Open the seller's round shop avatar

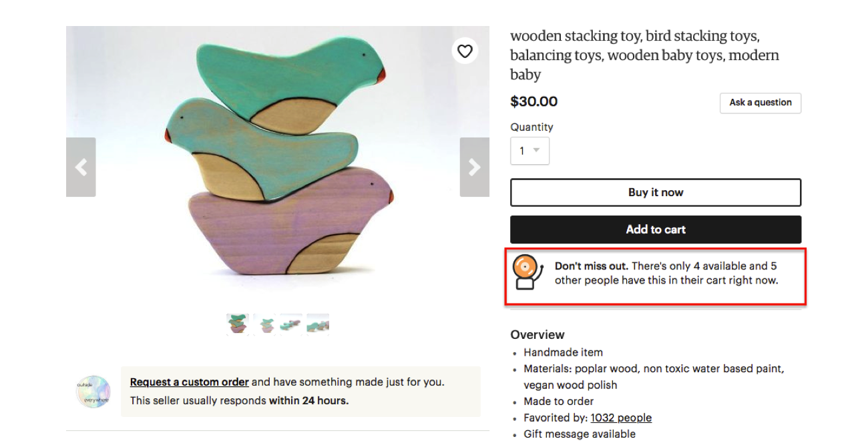[x=93, y=392]
